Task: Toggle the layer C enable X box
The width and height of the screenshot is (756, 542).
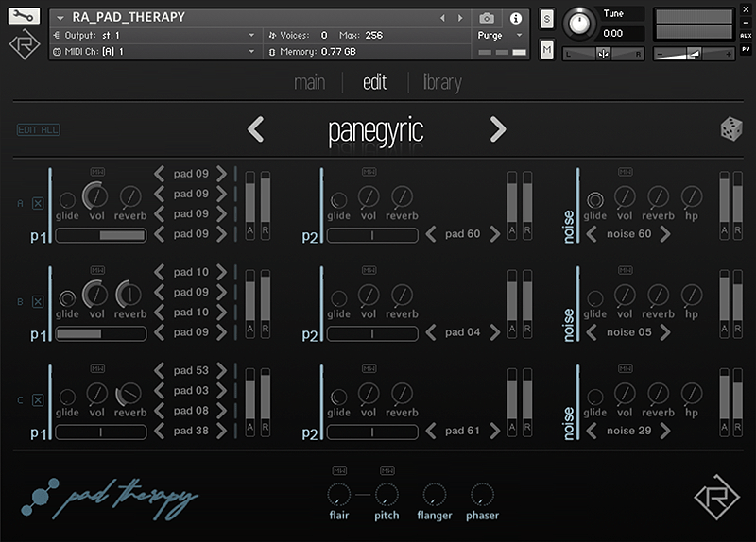Action: (38, 400)
